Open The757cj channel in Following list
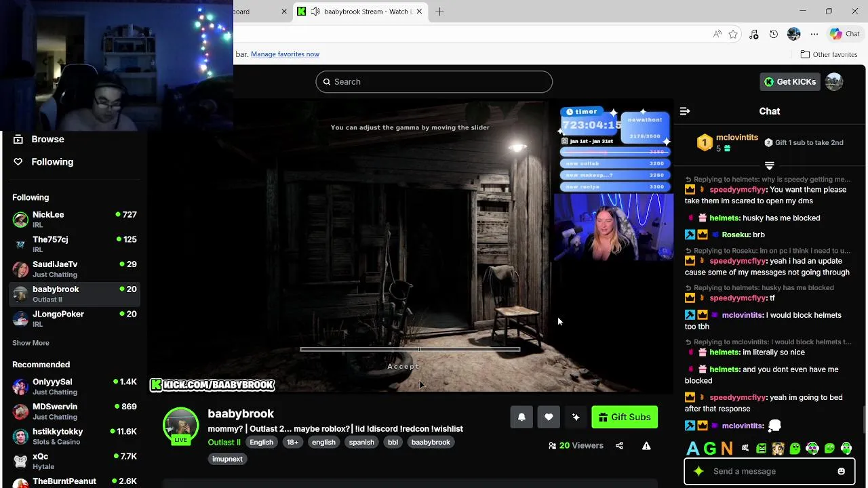The width and height of the screenshot is (868, 488). pos(75,245)
